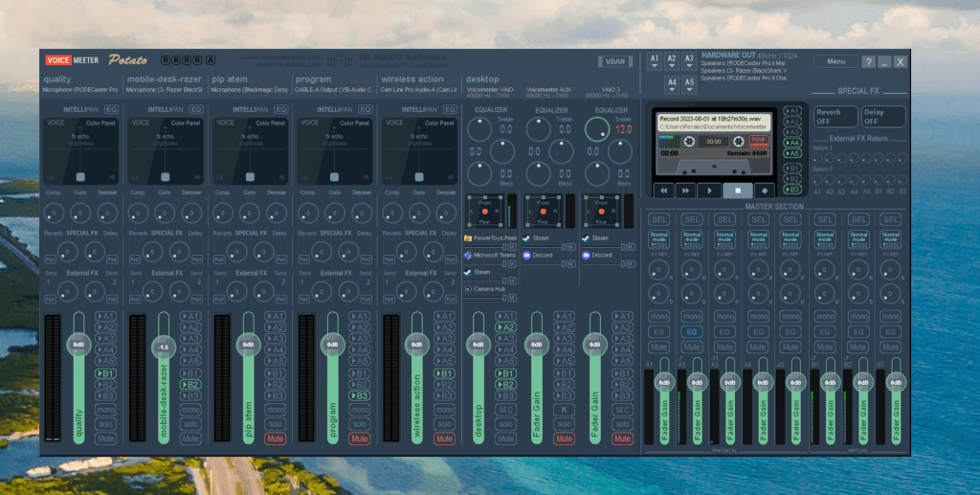The image size is (980, 495).
Task: Mute Camera Hub with its M button
Action: [513, 298]
